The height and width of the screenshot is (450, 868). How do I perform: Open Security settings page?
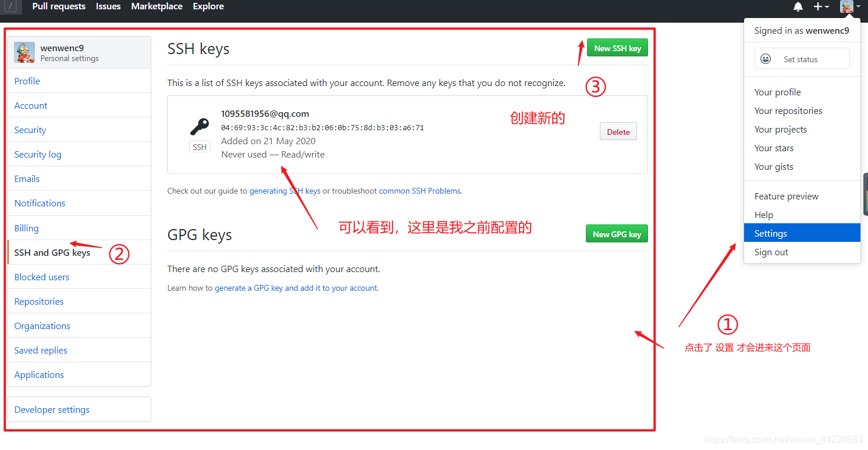pyautogui.click(x=79, y=130)
